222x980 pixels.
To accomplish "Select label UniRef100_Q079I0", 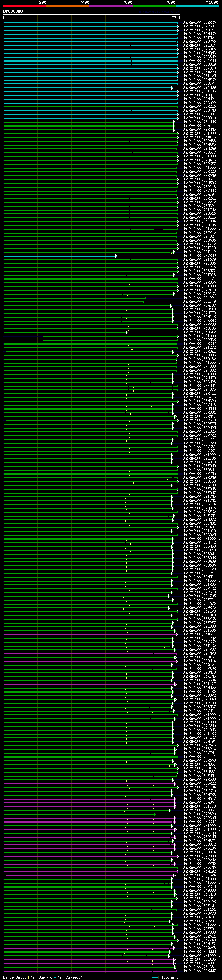I will [199, 68].
